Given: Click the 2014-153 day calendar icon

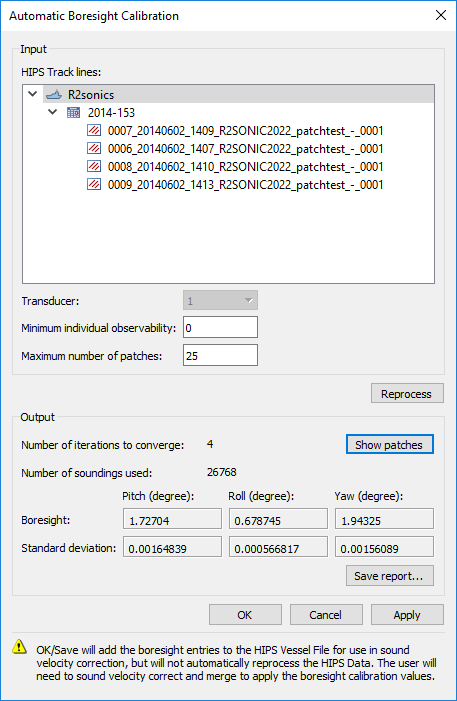Looking at the screenshot, I should click(x=73, y=113).
